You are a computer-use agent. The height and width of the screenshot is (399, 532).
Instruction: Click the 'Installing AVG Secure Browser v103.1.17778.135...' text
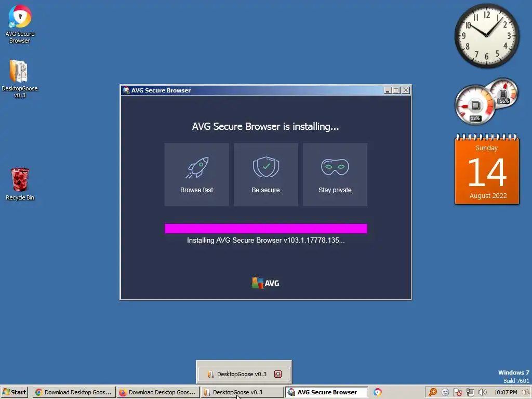pos(265,240)
